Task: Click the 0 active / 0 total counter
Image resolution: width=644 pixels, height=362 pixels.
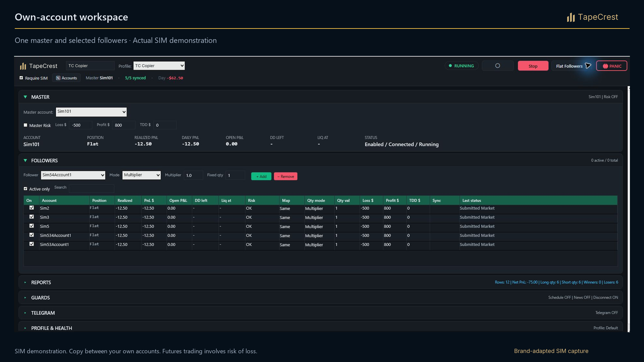Action: [x=604, y=160]
